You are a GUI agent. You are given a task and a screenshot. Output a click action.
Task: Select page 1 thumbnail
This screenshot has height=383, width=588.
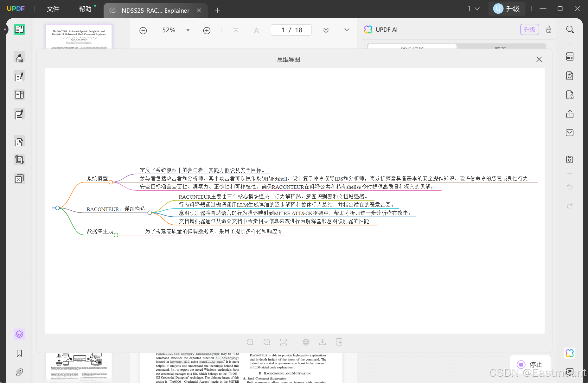coord(79,36)
